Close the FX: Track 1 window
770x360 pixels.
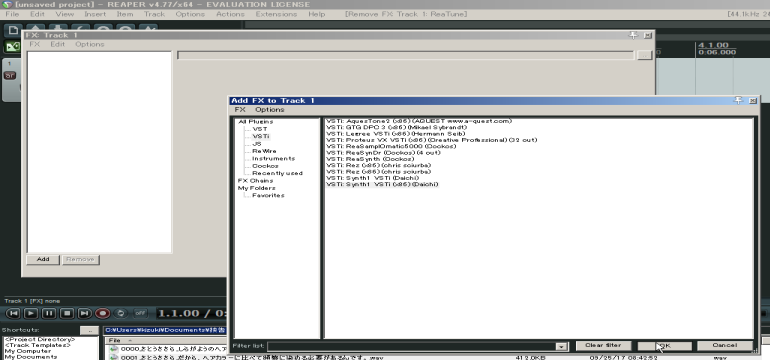click(x=647, y=35)
